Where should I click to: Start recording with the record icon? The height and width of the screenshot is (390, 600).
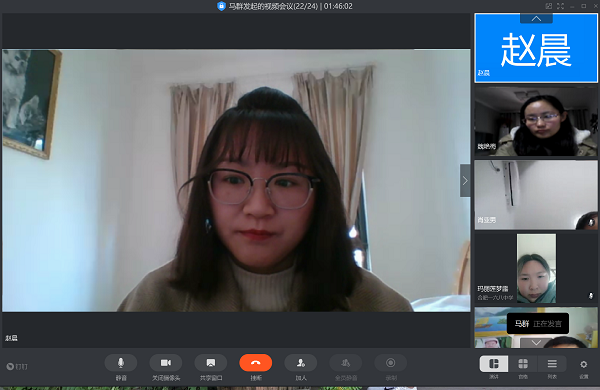pos(391,363)
